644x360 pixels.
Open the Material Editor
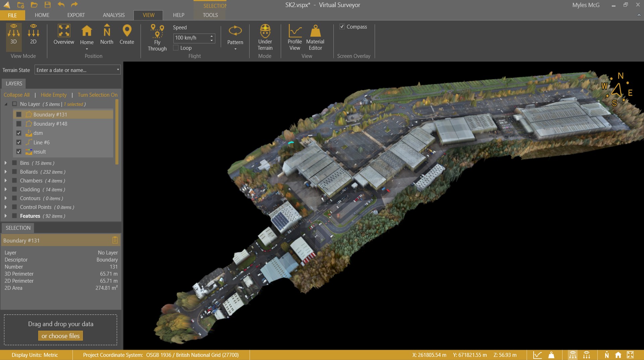(x=315, y=37)
